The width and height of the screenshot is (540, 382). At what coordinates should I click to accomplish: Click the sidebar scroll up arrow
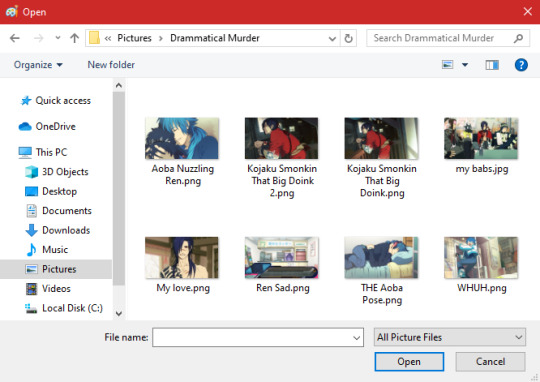tap(119, 85)
